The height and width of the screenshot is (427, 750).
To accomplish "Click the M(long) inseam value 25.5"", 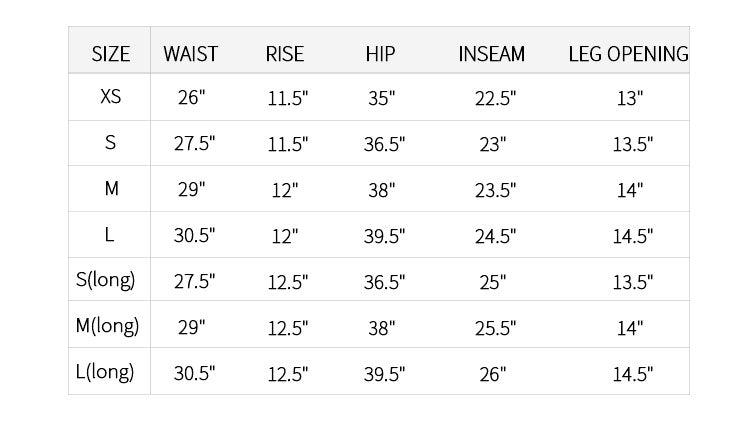I will click(x=495, y=328).
